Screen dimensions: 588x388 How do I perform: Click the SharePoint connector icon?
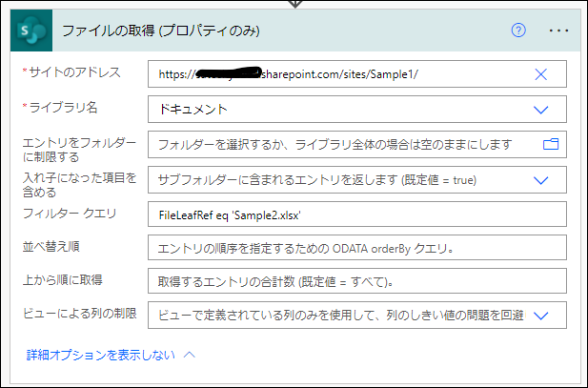click(31, 31)
